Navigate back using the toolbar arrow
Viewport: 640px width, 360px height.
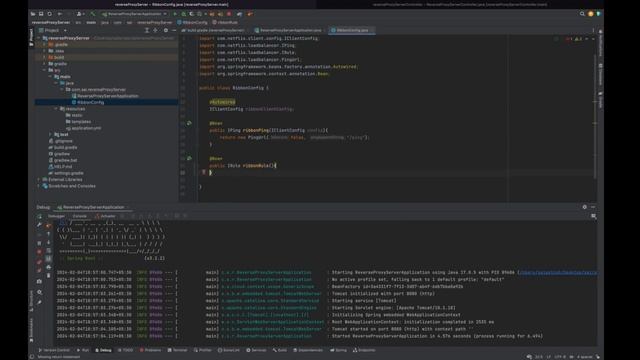pos(60,14)
